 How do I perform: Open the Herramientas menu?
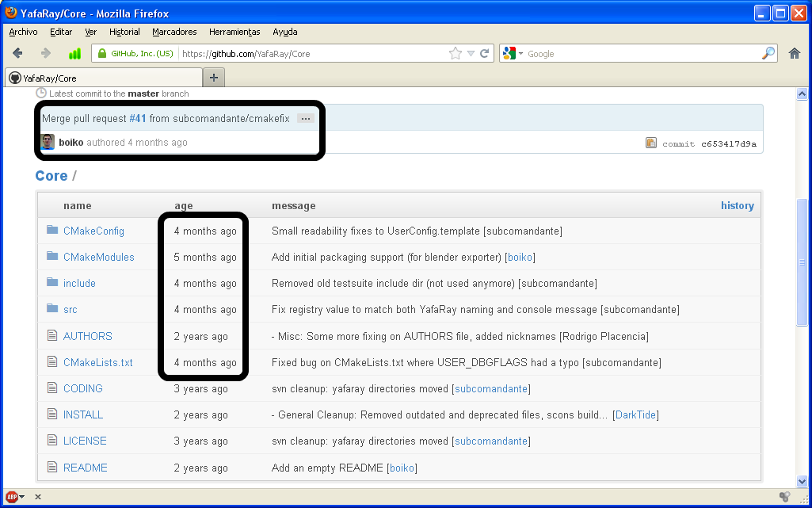[x=234, y=32]
